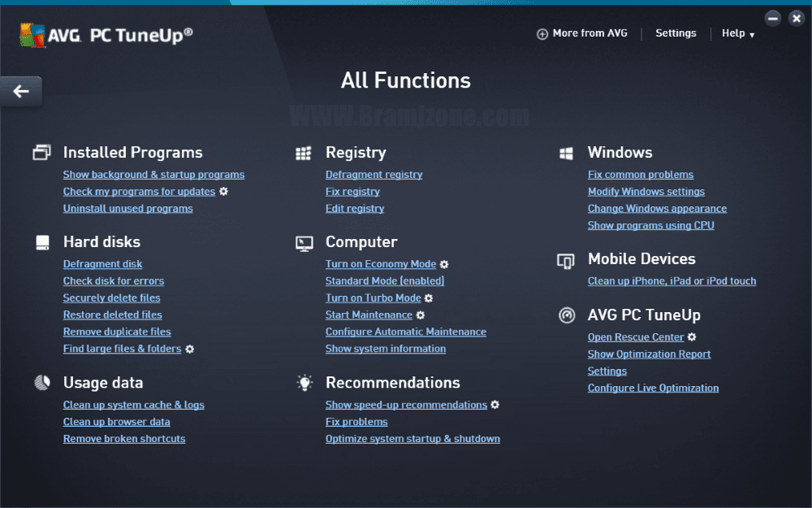
Task: Click Clean up system cache & logs
Action: (x=134, y=405)
